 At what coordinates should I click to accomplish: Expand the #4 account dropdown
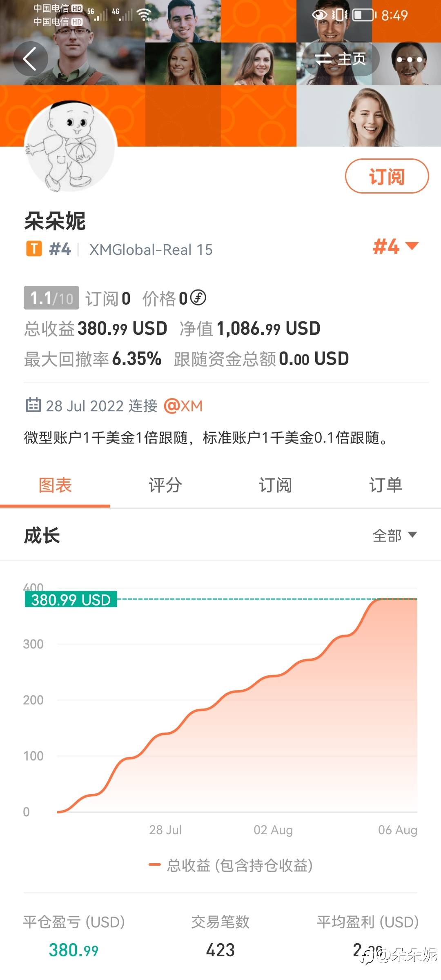(x=395, y=247)
